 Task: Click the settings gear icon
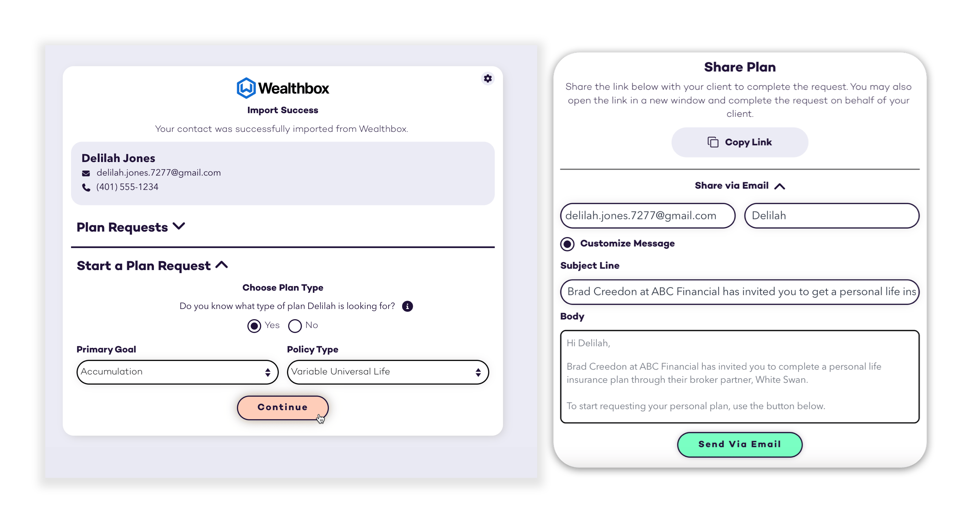(488, 78)
